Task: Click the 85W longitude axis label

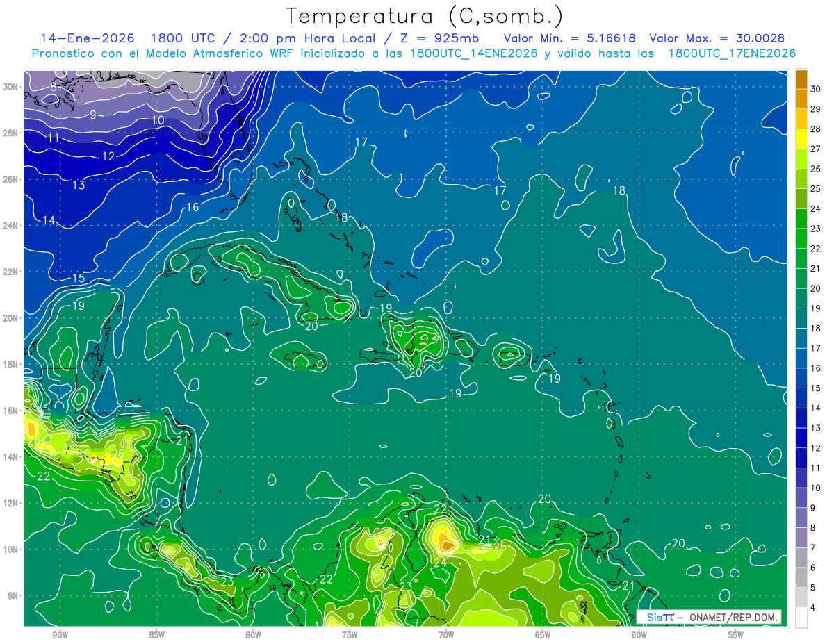Action: click(x=156, y=635)
